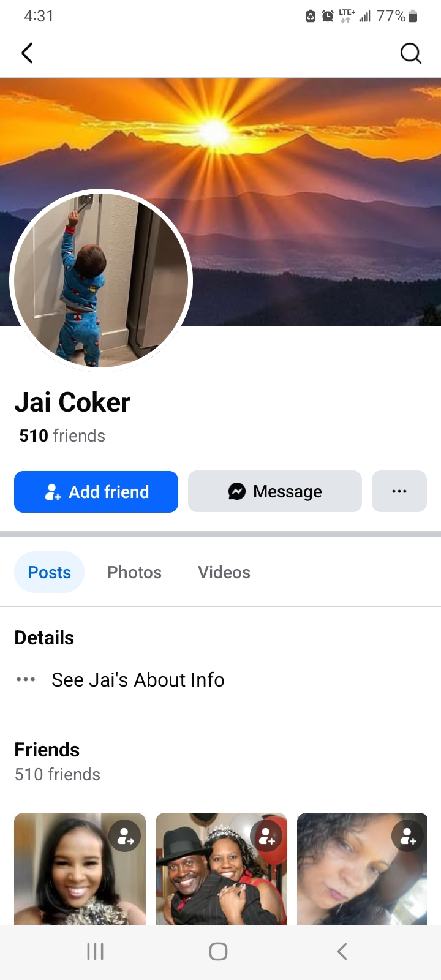Image resolution: width=441 pixels, height=980 pixels.
Task: Open the three-dot more options button
Action: coord(399,491)
